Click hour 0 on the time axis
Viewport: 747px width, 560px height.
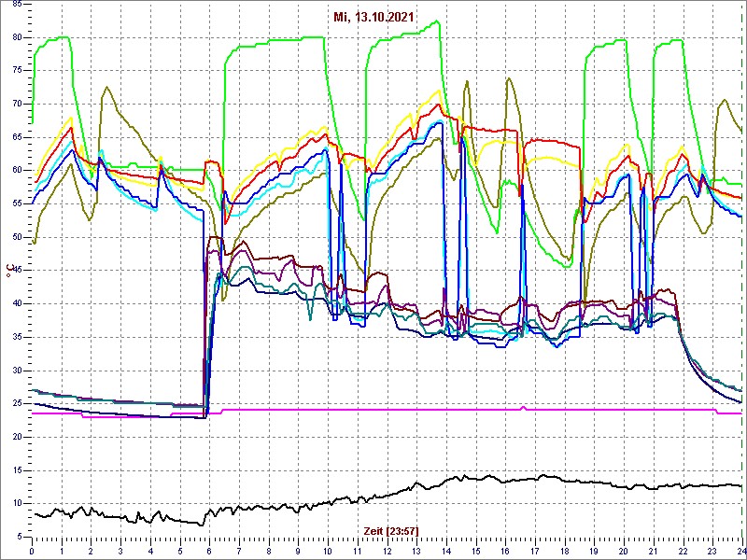(x=32, y=552)
